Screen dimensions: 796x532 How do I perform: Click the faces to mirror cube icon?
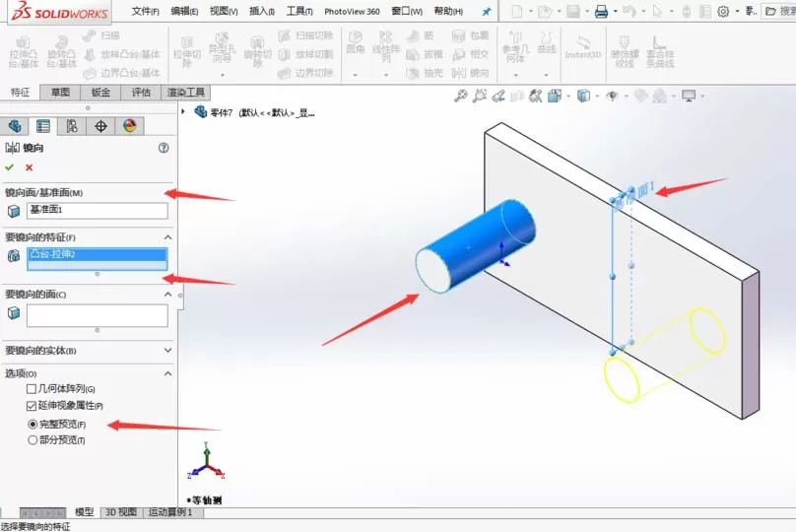[14, 312]
